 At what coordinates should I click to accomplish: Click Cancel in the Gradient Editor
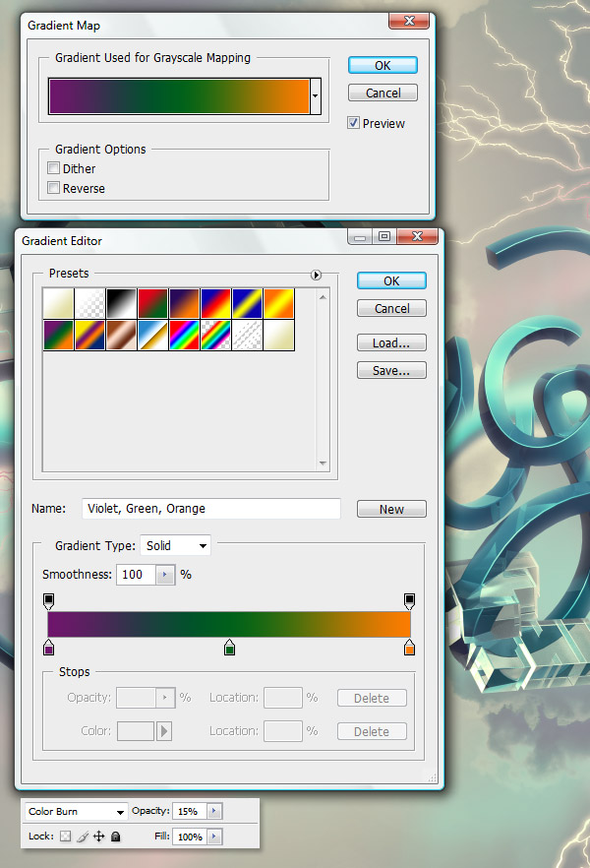tap(391, 308)
